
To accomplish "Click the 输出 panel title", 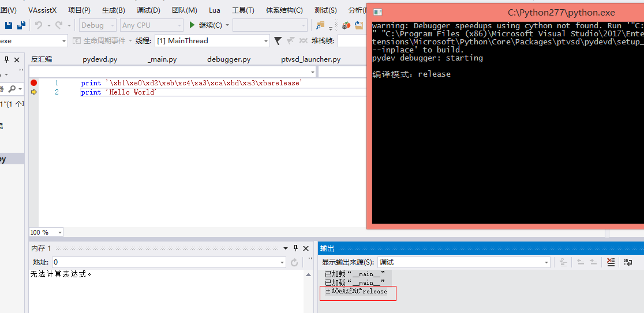I will click(x=327, y=248).
